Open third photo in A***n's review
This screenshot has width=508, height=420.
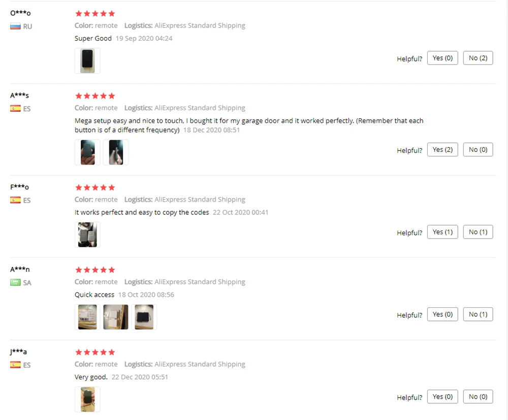(x=144, y=317)
